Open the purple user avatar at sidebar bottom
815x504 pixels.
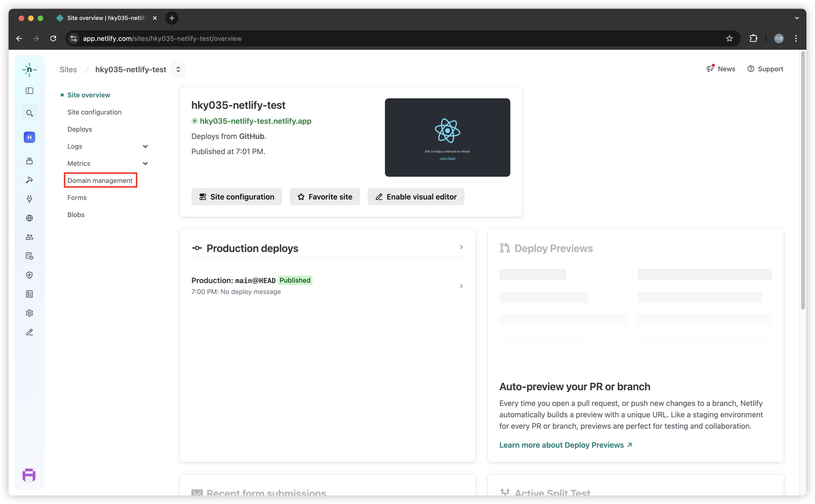(x=29, y=475)
